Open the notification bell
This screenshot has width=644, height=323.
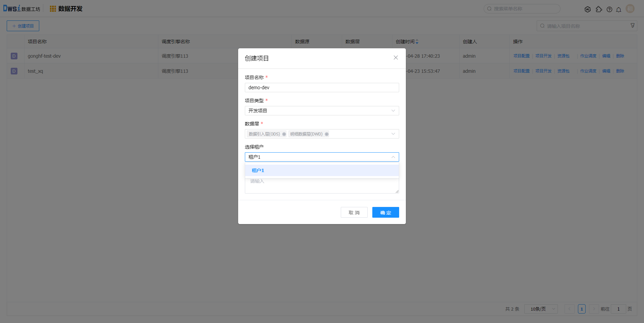pyautogui.click(x=619, y=9)
